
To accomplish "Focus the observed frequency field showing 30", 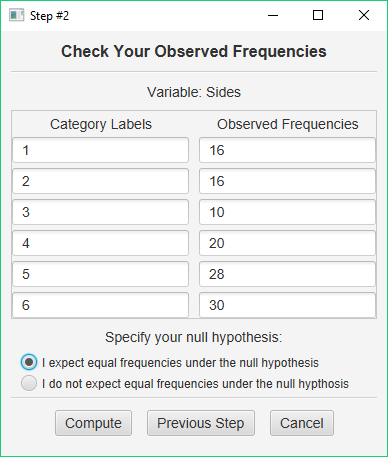I will coord(287,305).
